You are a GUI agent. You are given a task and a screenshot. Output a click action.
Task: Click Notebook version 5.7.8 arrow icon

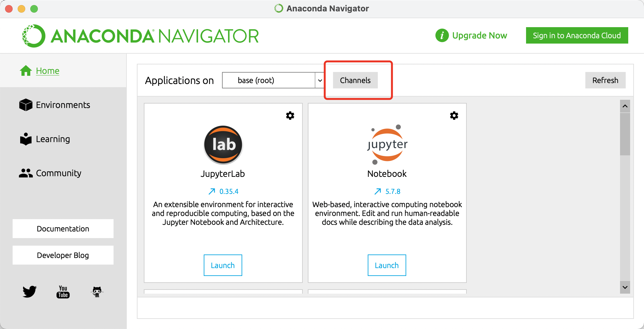tap(378, 191)
